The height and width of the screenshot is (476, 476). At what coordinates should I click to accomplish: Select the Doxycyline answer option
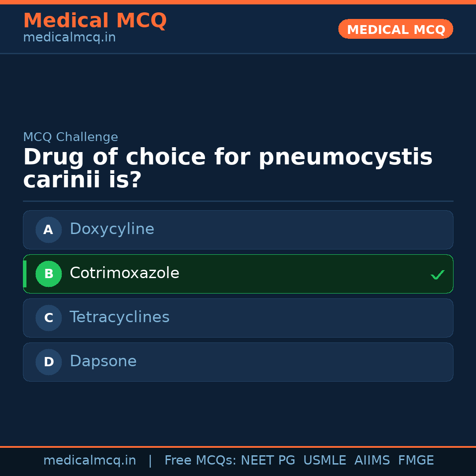pyautogui.click(x=238, y=230)
